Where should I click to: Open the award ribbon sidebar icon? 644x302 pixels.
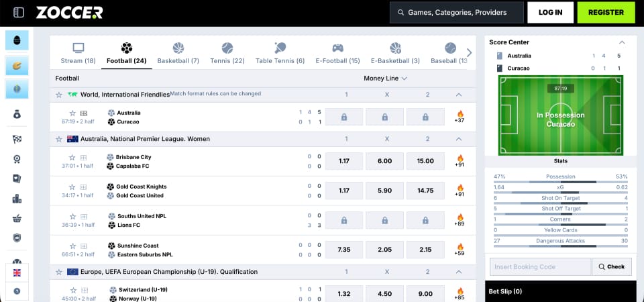[17, 159]
